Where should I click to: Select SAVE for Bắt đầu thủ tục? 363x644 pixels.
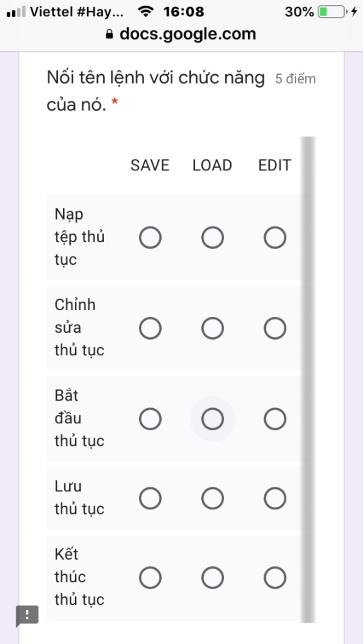150,419
